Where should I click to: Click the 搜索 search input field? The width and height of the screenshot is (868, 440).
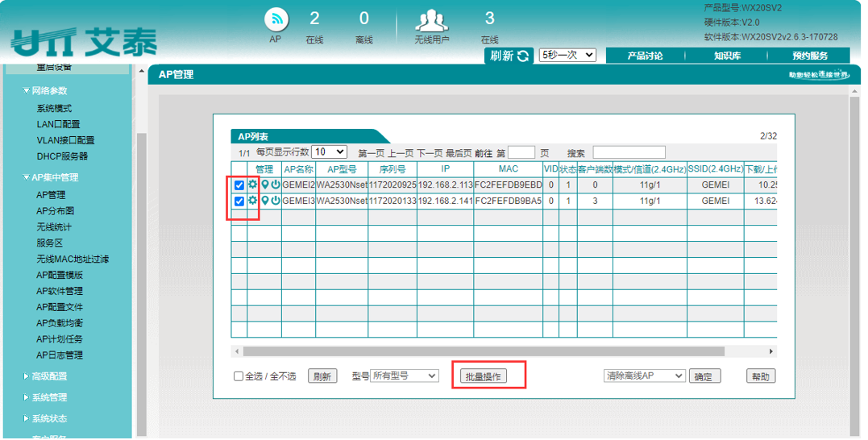pyautogui.click(x=629, y=152)
